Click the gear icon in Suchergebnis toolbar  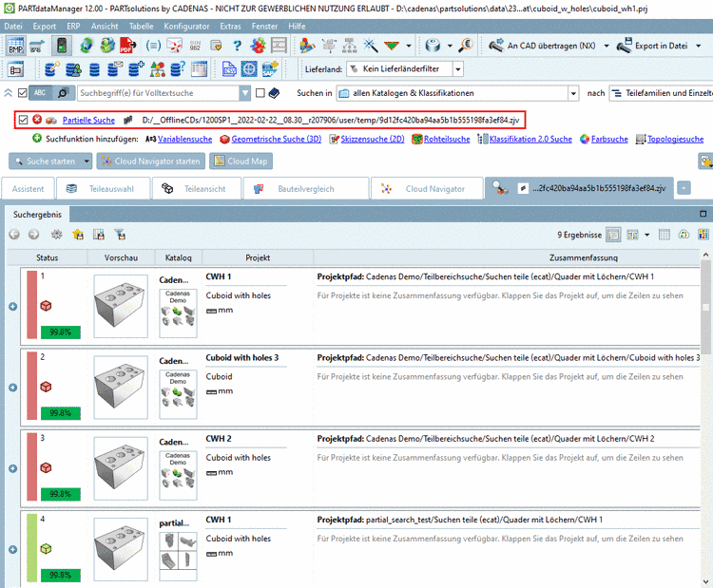pyautogui.click(x=56, y=235)
